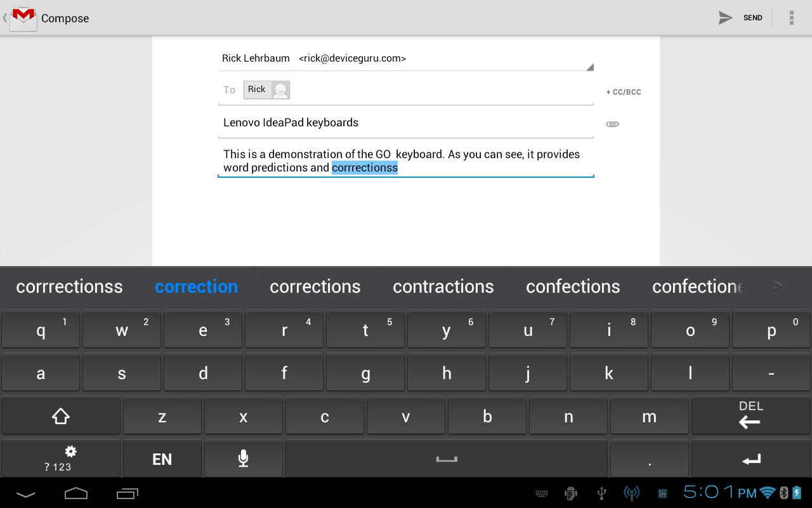Tap the period key

[650, 458]
